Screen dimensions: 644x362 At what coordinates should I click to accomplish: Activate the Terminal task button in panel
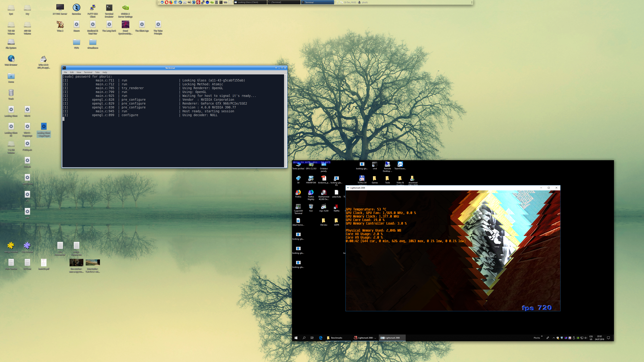317,2
